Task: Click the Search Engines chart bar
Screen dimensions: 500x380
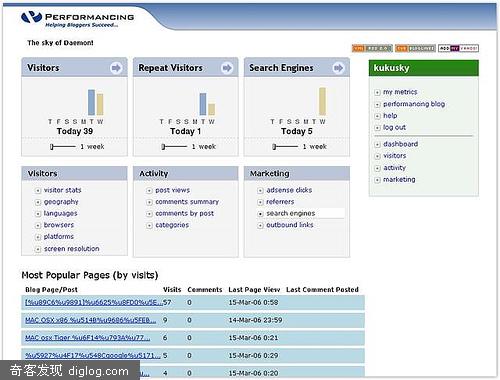Action: (x=322, y=101)
